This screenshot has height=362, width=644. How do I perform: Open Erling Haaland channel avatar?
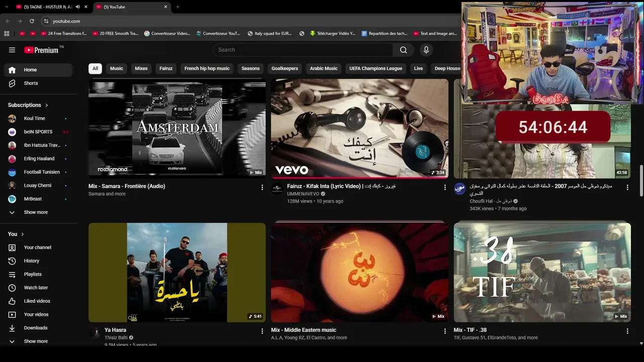[x=12, y=159]
